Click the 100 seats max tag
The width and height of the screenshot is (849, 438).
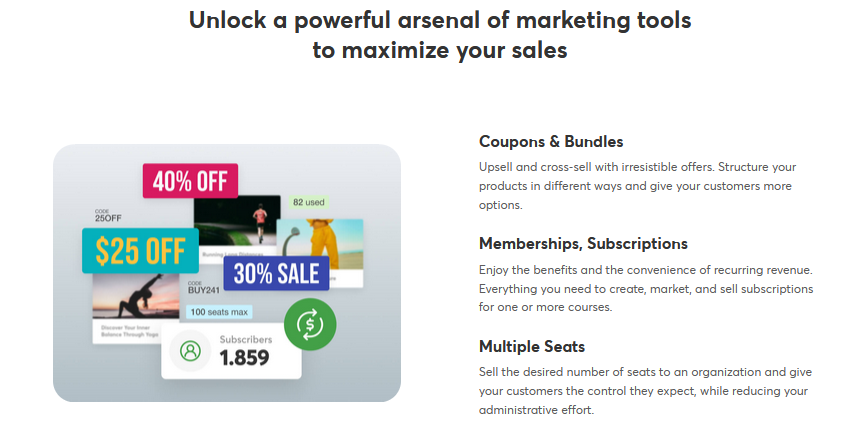pos(219,312)
